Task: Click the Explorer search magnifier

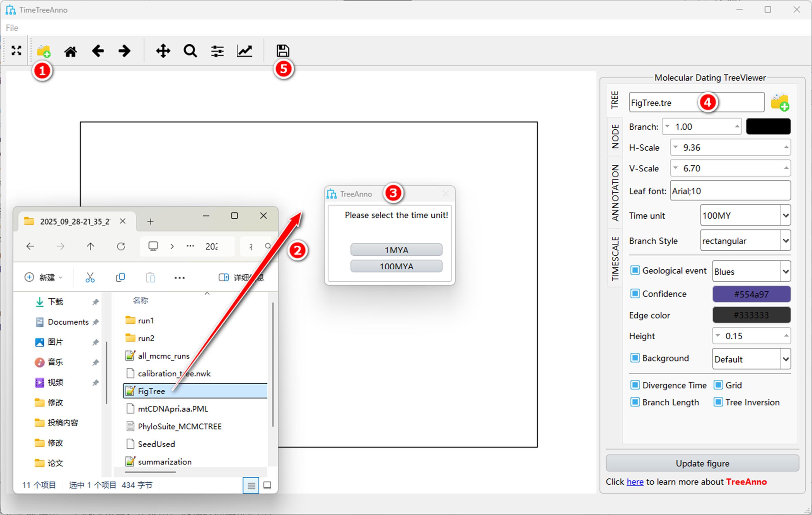Action: pos(268,246)
